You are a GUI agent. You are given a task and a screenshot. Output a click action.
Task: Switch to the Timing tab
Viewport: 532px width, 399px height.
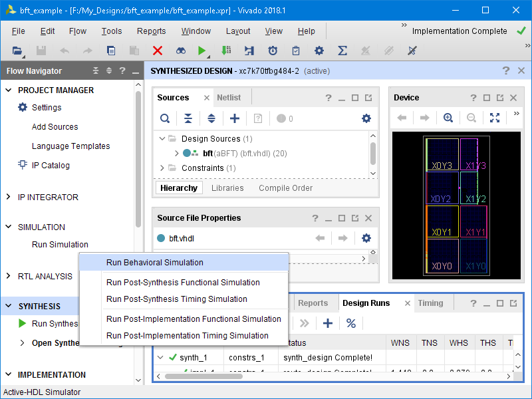click(x=430, y=303)
